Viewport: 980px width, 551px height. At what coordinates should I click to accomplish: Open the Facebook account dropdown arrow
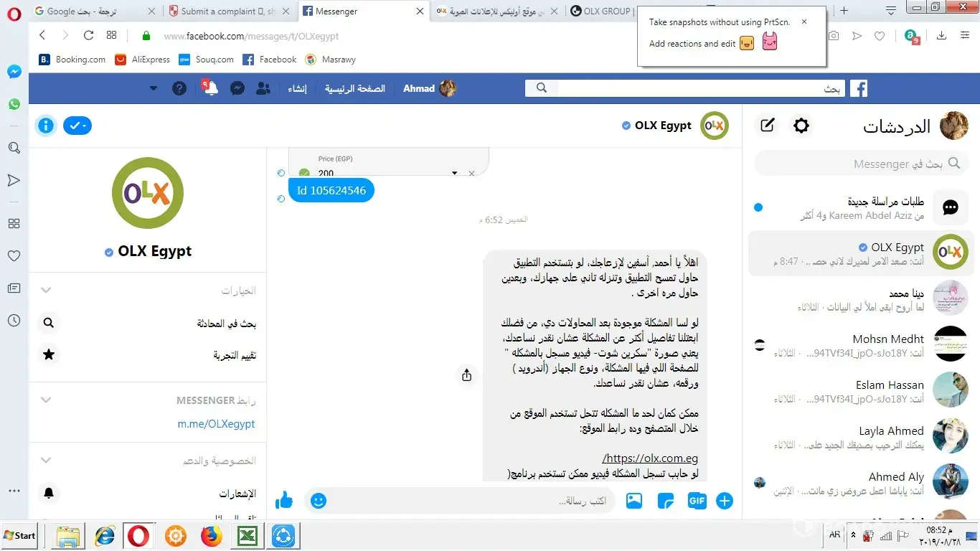tap(154, 88)
